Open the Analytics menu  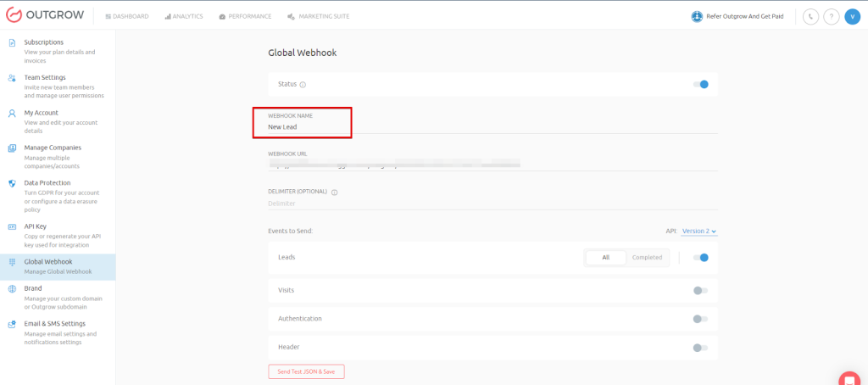click(x=183, y=16)
